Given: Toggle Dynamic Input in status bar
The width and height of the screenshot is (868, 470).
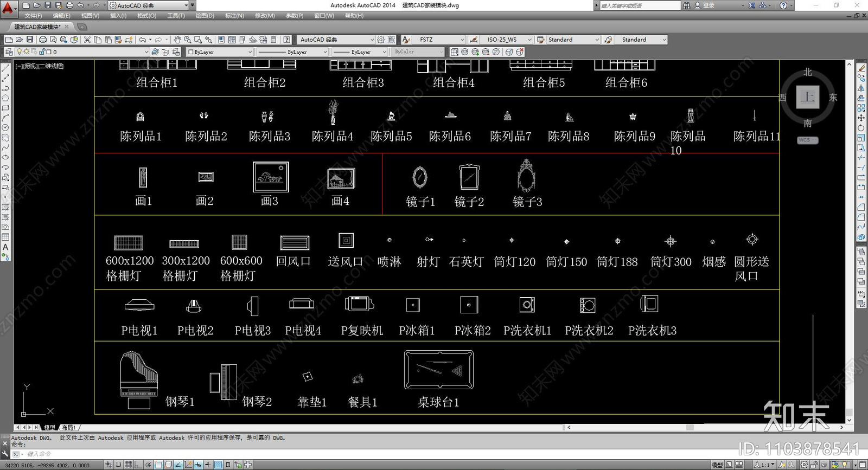Looking at the screenshot, I should pyautogui.click(x=198, y=465).
